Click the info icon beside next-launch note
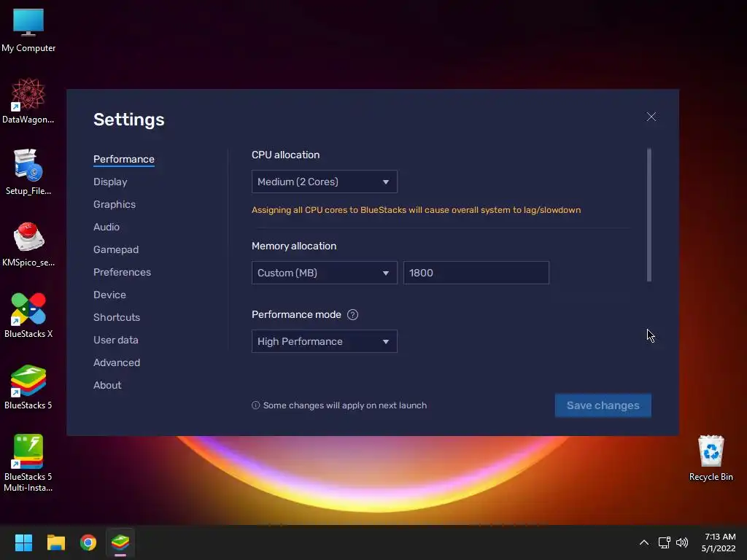The width and height of the screenshot is (747, 560). 256,405
